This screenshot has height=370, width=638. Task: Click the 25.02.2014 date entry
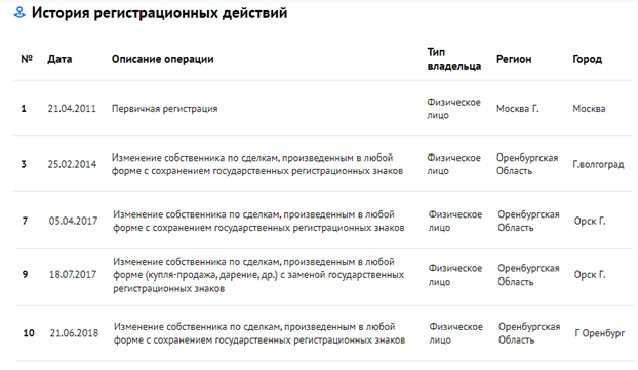72,164
